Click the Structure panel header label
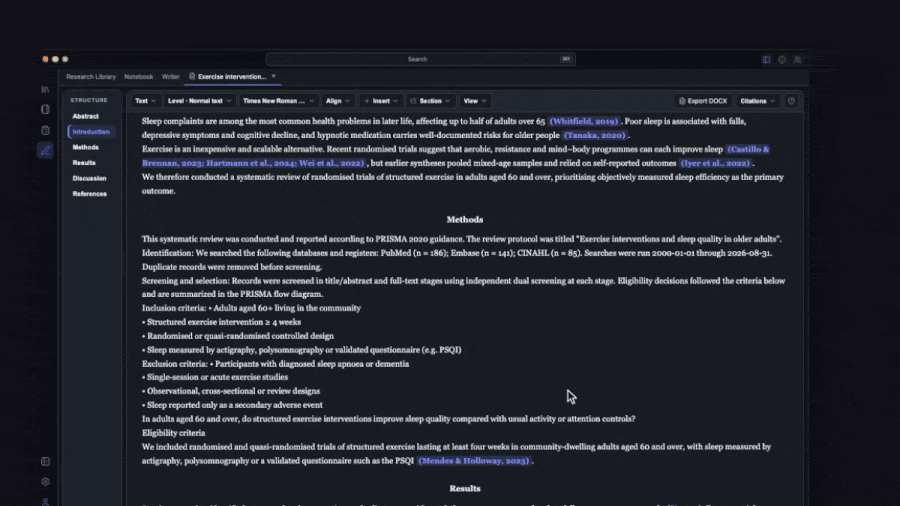900x506 pixels. coord(89,100)
